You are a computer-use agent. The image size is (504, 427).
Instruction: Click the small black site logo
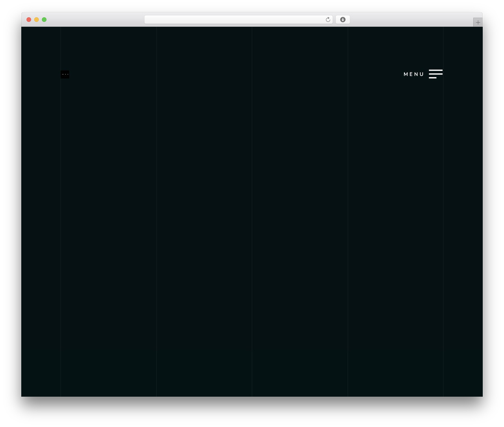(x=65, y=74)
